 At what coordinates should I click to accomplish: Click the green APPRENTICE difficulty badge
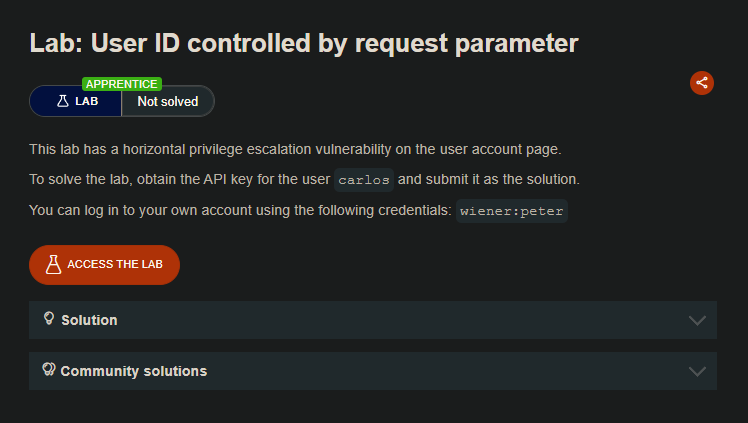coord(122,84)
